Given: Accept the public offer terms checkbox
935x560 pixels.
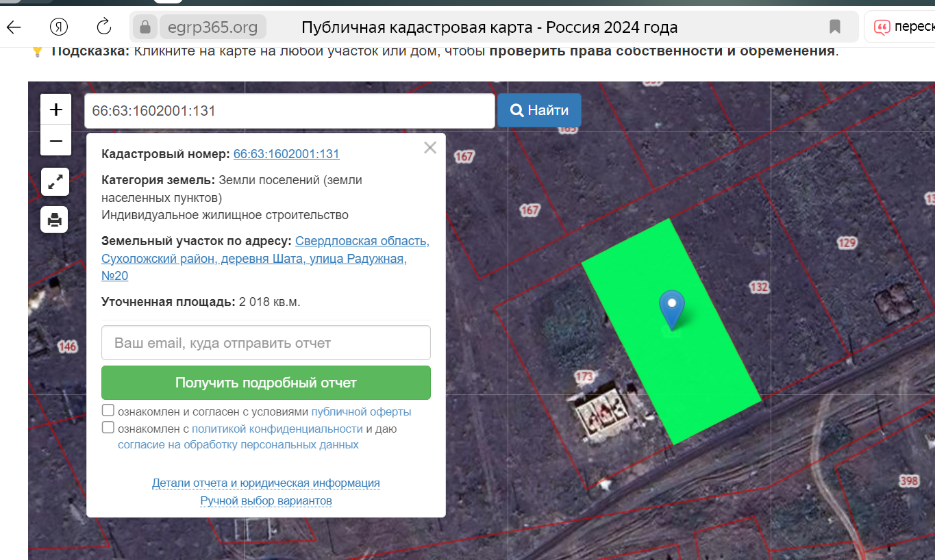Looking at the screenshot, I should 108,411.
